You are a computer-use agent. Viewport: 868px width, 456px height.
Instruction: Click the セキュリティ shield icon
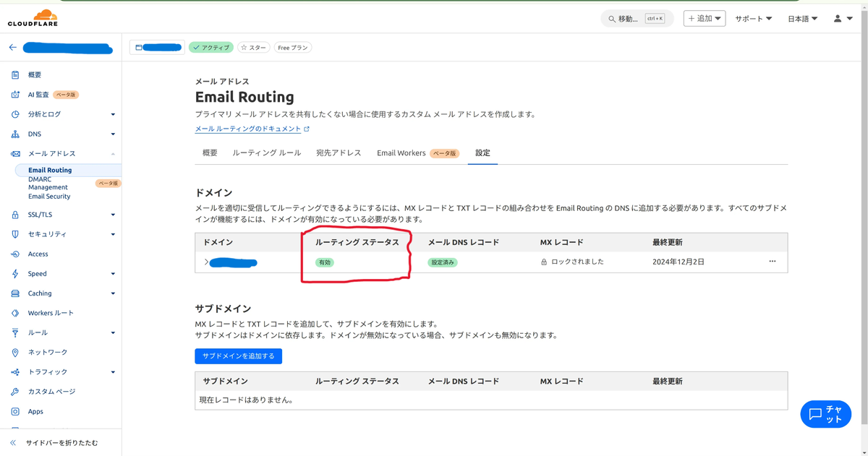pos(15,234)
